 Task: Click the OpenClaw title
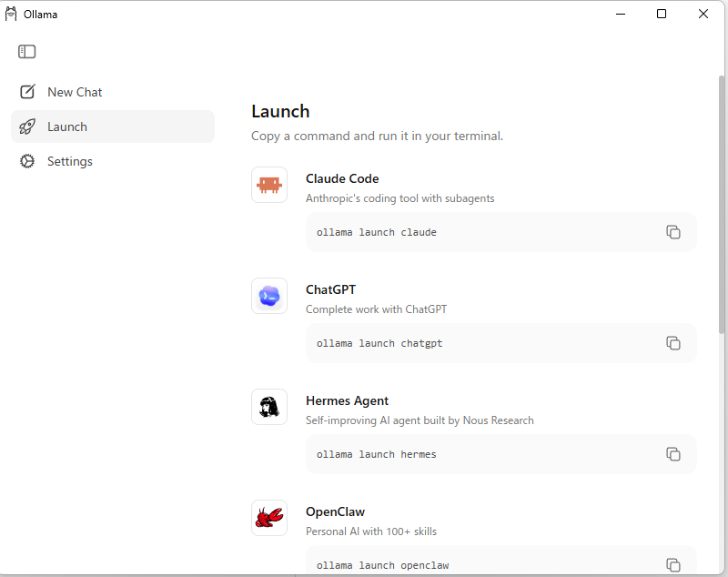point(335,511)
